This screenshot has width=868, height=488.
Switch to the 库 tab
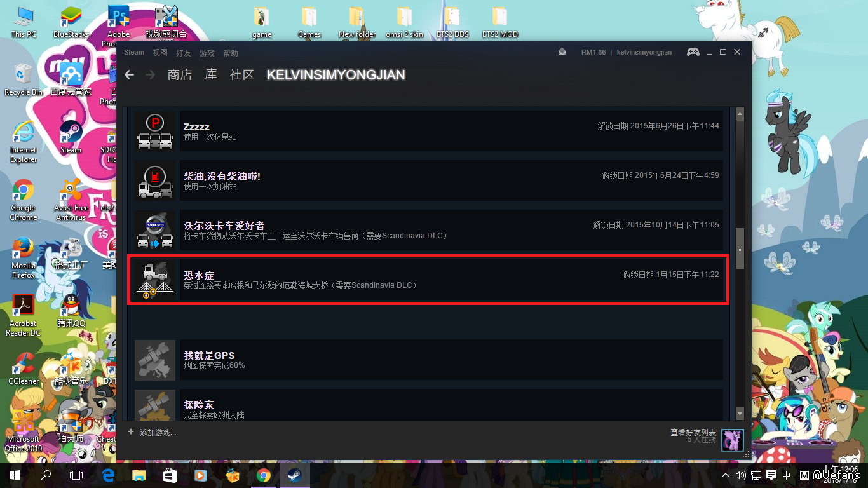(x=211, y=75)
